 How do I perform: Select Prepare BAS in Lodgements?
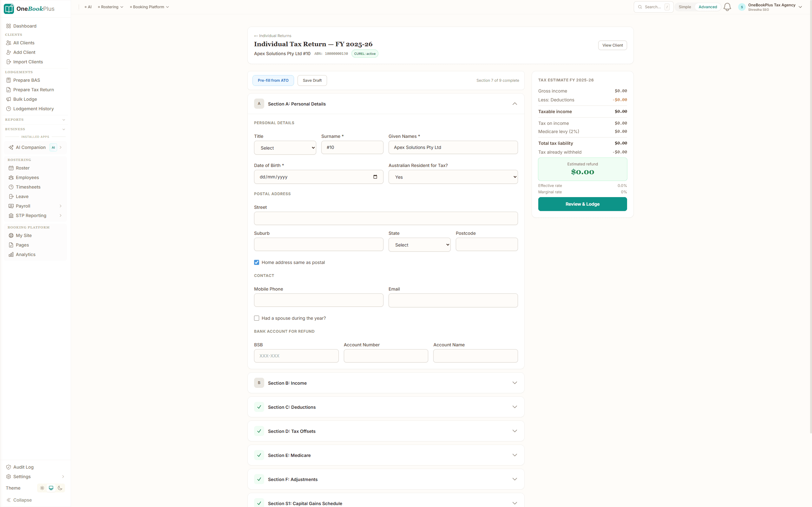[x=27, y=80]
